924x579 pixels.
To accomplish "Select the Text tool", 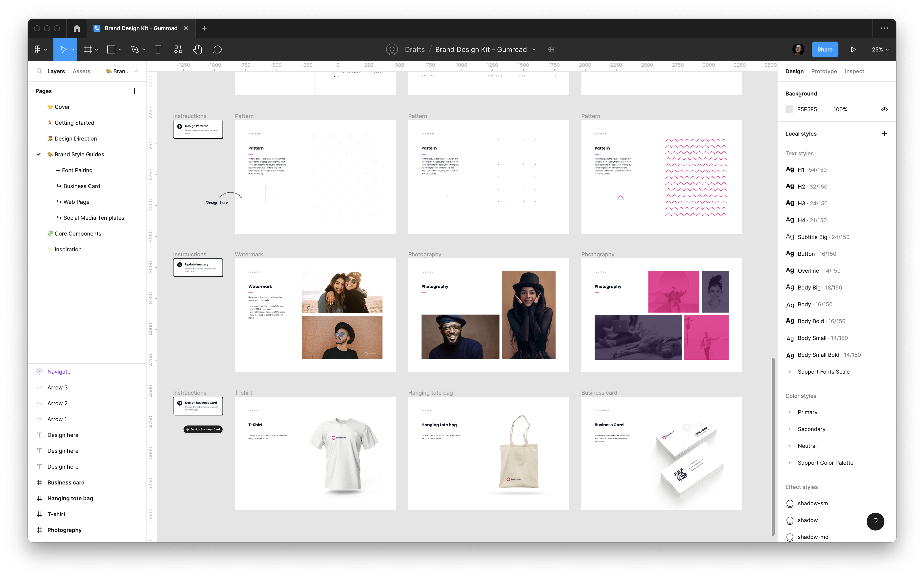I will [158, 49].
